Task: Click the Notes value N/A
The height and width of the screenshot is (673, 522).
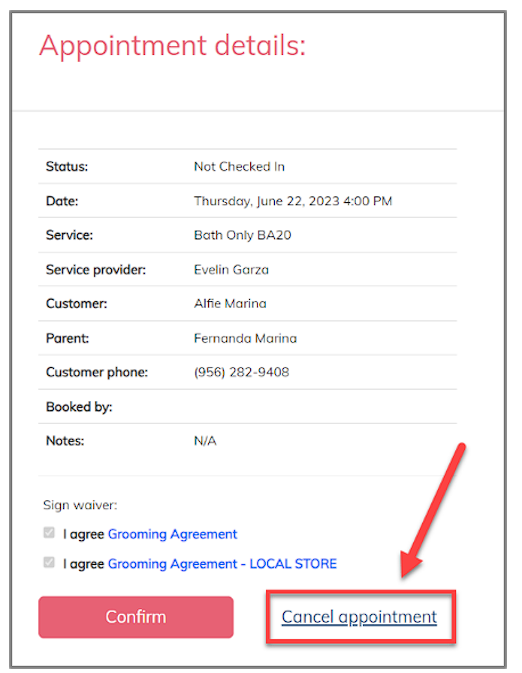Action: pyautogui.click(x=205, y=441)
